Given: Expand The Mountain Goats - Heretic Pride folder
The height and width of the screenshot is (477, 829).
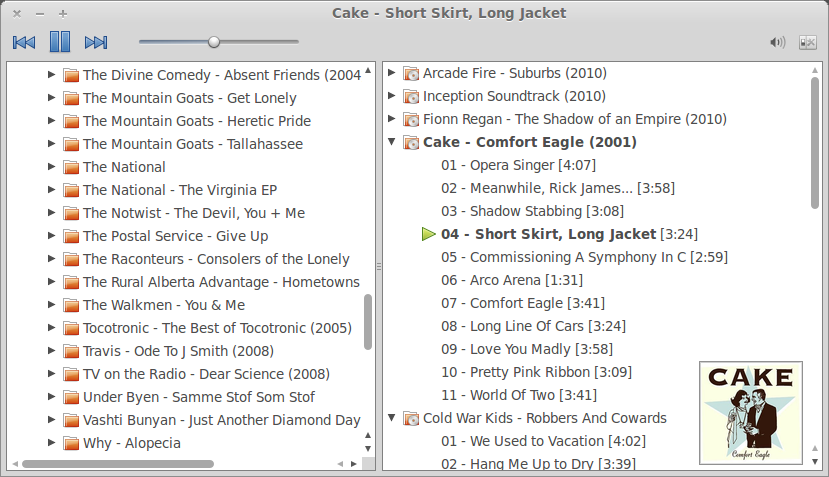Looking at the screenshot, I should click(51, 121).
